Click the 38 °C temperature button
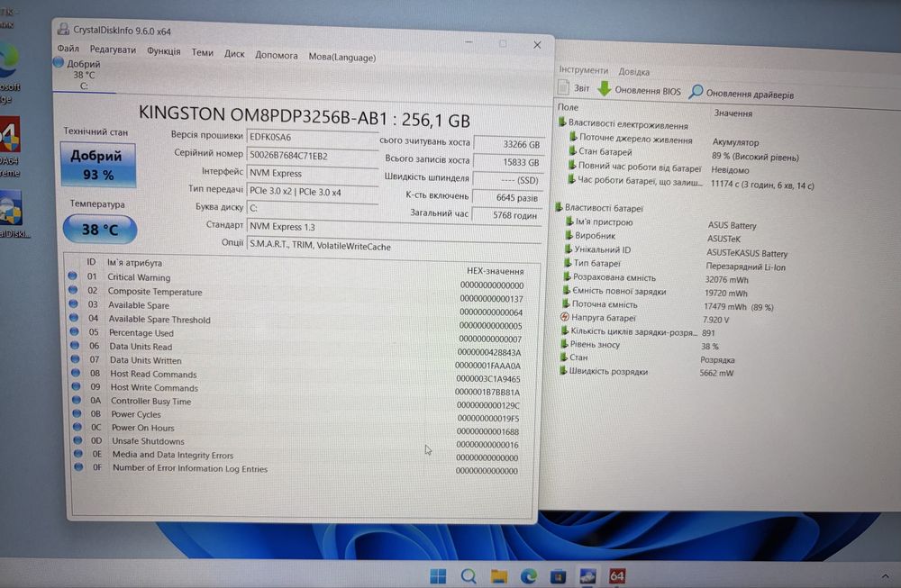This screenshot has height=588, width=901. (x=99, y=230)
